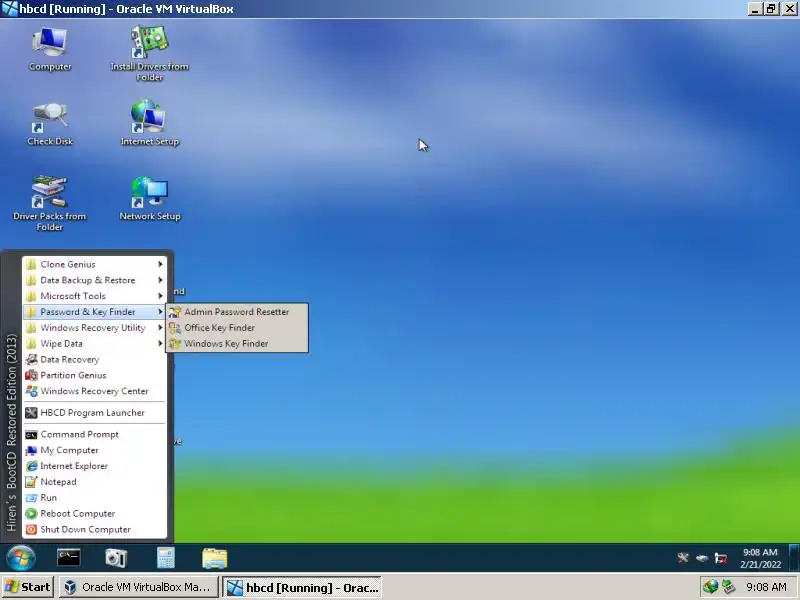Open the calculator icon on the VM taskbar
This screenshot has width=800, height=600.
pos(165,558)
